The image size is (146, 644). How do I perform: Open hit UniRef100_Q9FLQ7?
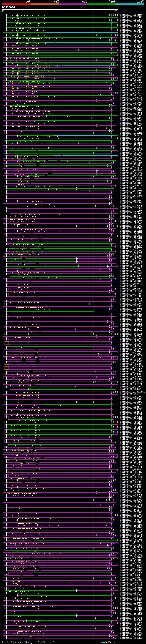(x=131, y=221)
